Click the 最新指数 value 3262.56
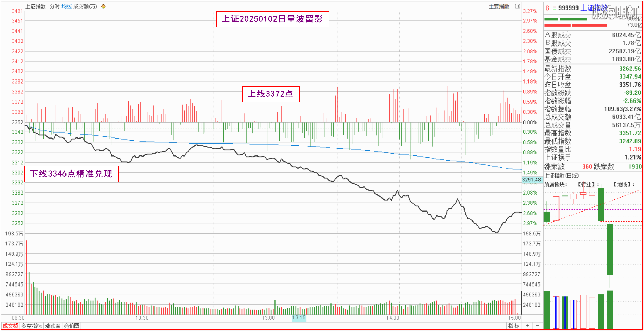The height and width of the screenshot is (331, 644). (x=630, y=69)
